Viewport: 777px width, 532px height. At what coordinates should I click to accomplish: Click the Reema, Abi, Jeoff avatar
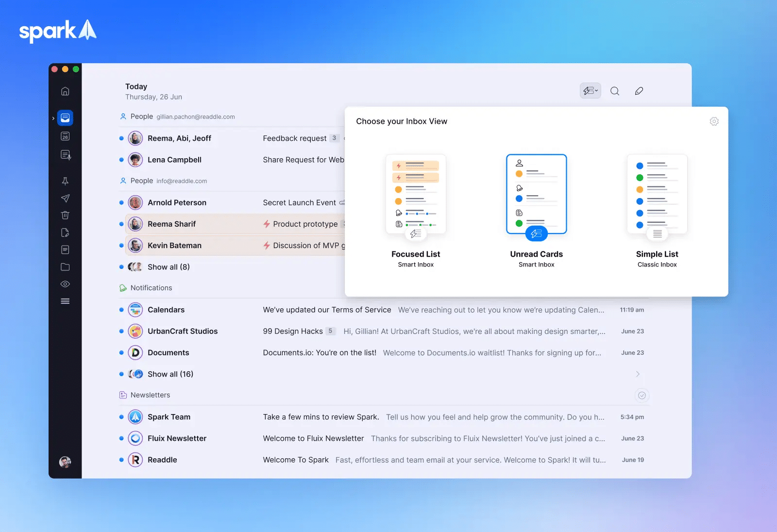click(135, 138)
